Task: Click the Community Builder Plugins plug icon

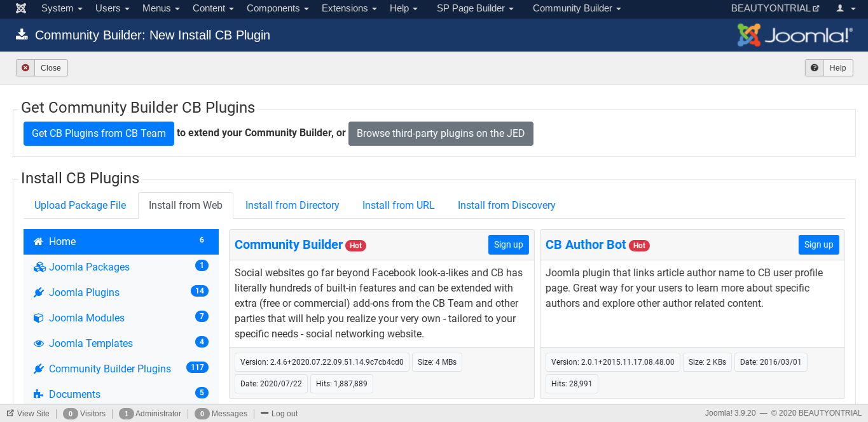Action: coord(39,369)
